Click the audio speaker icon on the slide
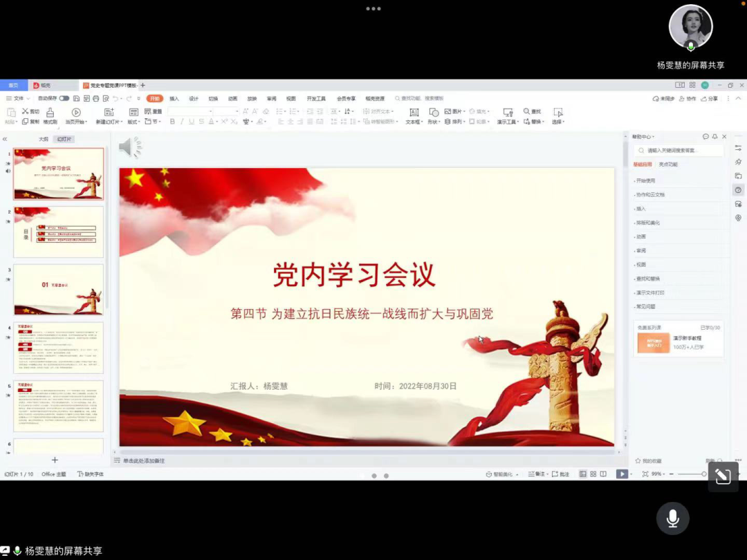The image size is (747, 560). coord(129,147)
